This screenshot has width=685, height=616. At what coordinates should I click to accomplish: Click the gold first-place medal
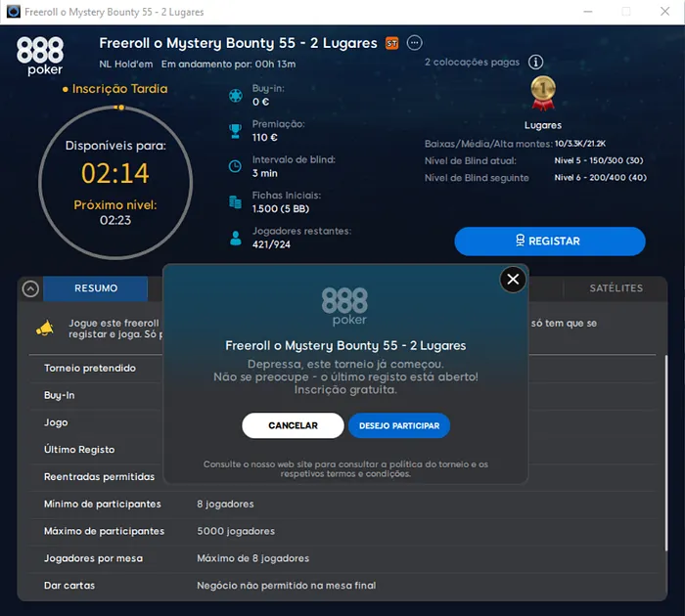point(543,93)
